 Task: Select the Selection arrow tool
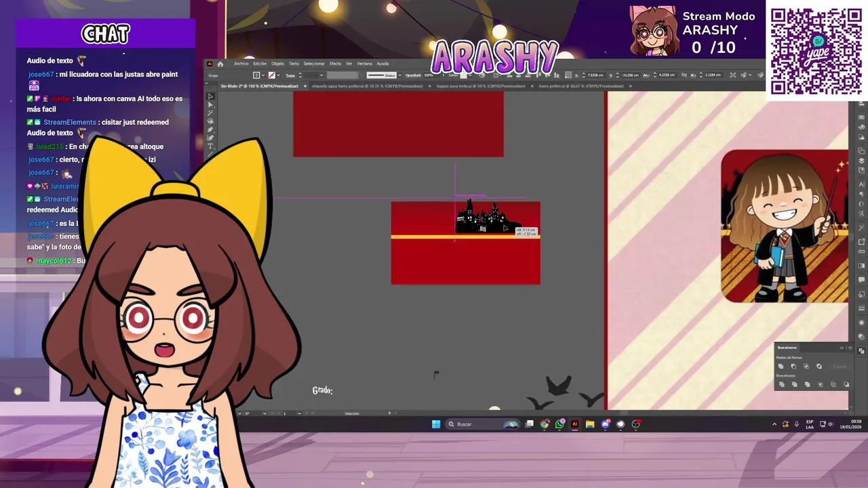pyautogui.click(x=210, y=96)
